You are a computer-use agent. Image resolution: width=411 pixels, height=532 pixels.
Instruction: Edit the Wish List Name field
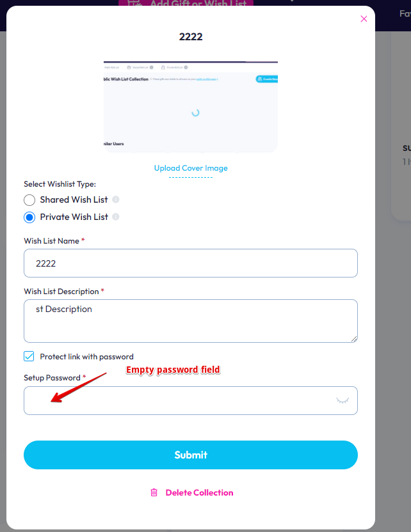191,263
